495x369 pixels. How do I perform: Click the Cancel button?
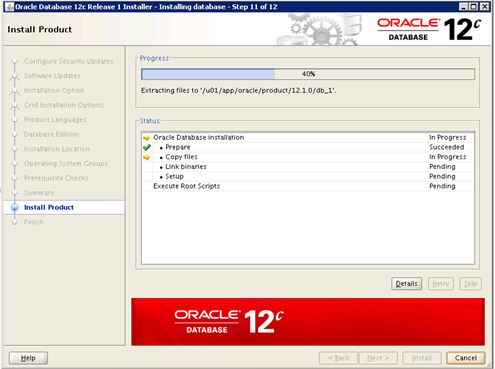pyautogui.click(x=466, y=358)
